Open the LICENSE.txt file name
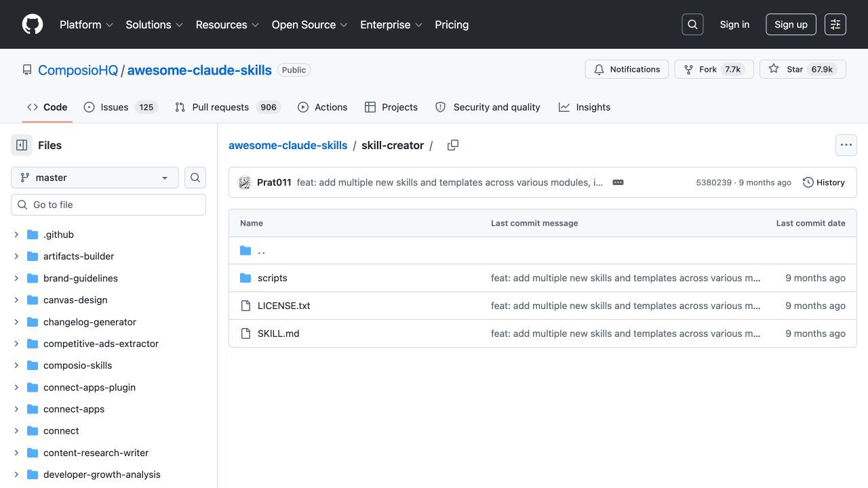 click(x=284, y=306)
